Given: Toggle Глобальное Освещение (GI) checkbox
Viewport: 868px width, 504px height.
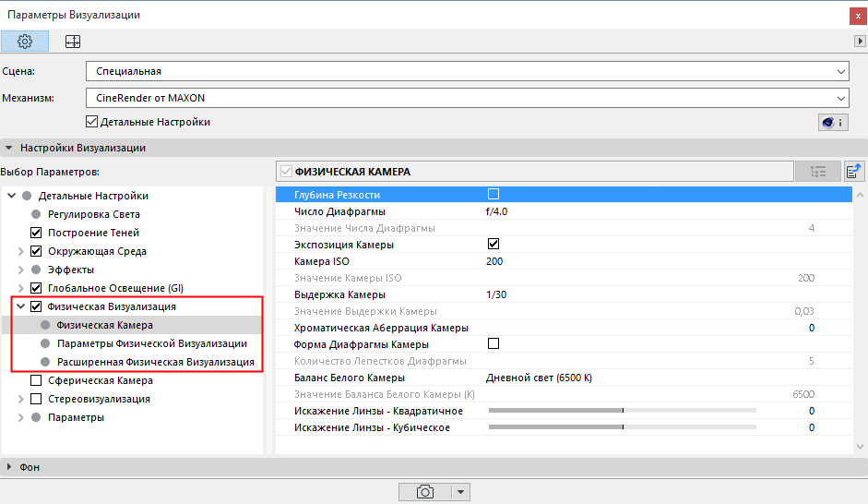Looking at the screenshot, I should coord(36,288).
